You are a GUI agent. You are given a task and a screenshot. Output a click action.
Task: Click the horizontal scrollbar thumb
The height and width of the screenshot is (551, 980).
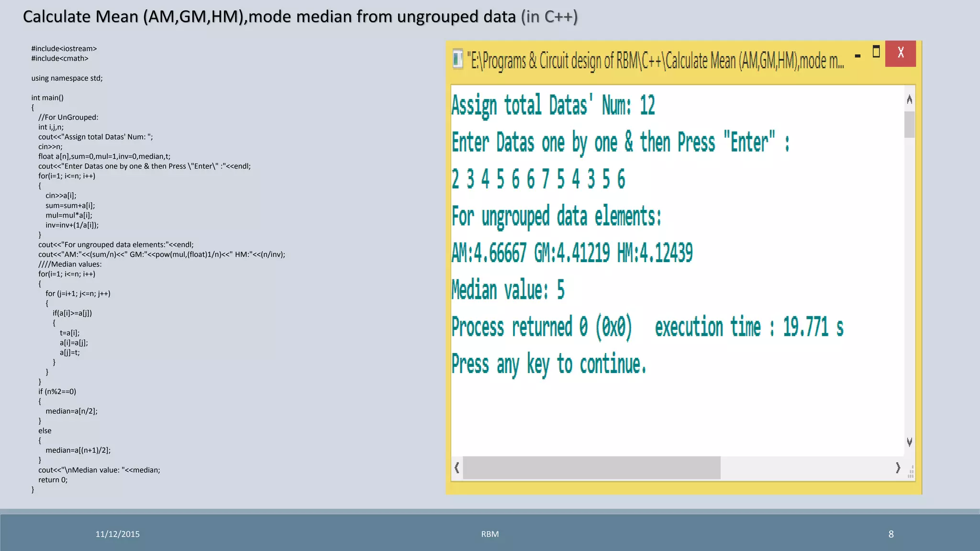(x=591, y=468)
